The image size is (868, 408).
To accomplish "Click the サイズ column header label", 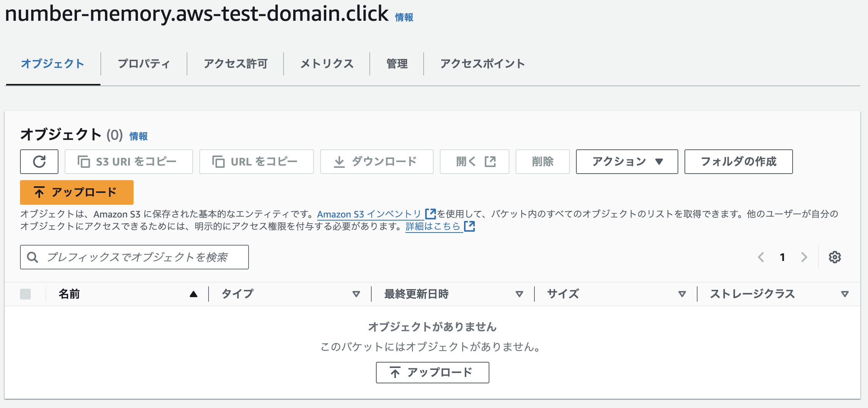I will (x=563, y=294).
